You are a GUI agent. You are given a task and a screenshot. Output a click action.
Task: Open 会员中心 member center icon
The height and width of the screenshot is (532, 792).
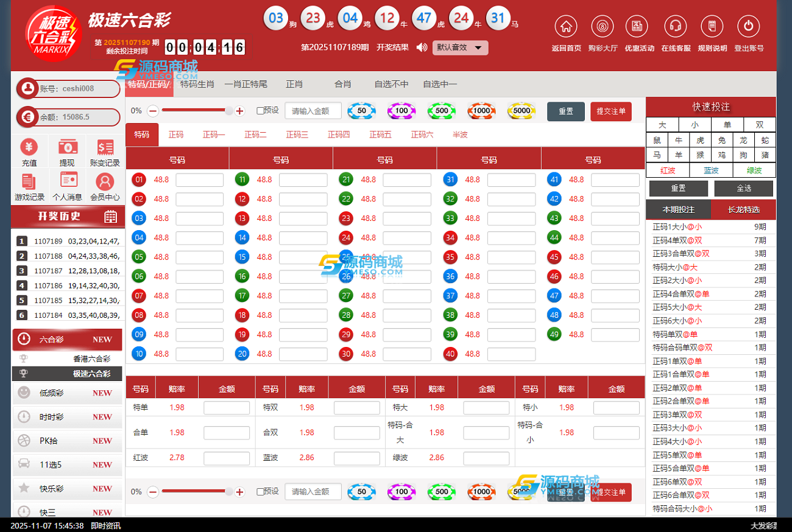[x=105, y=182]
